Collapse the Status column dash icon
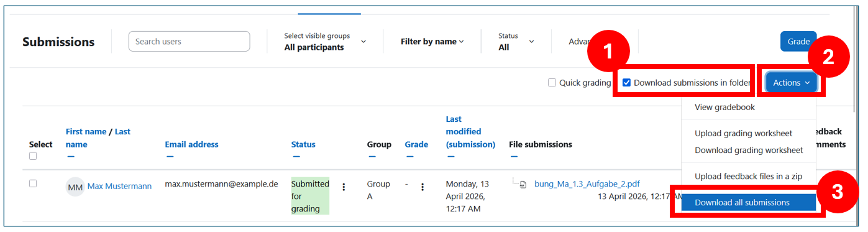Viewport: 868px width, 232px height. pyautogui.click(x=296, y=156)
